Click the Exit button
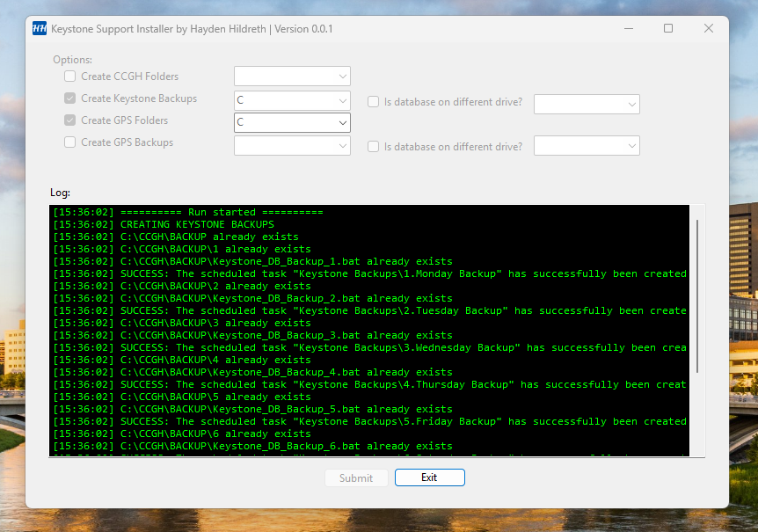This screenshot has height=532, width=758. pyautogui.click(x=430, y=477)
